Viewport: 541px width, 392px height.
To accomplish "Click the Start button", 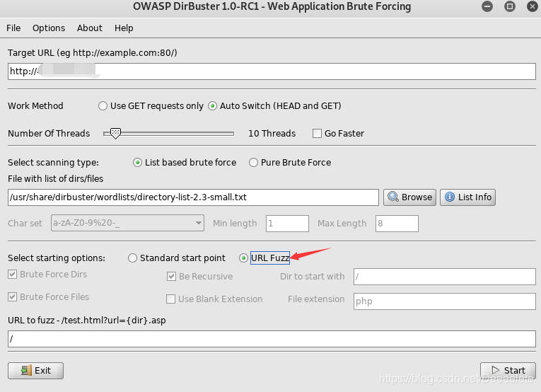I will tap(508, 371).
